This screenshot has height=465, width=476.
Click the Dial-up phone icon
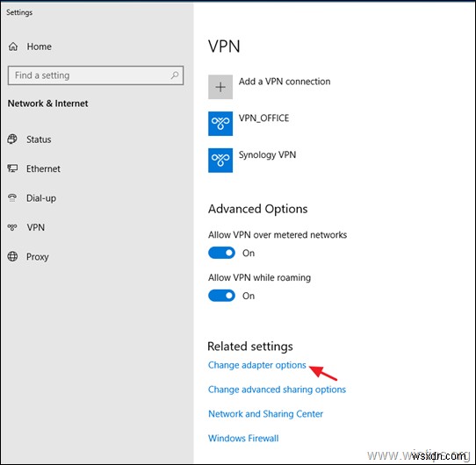[x=12, y=197]
